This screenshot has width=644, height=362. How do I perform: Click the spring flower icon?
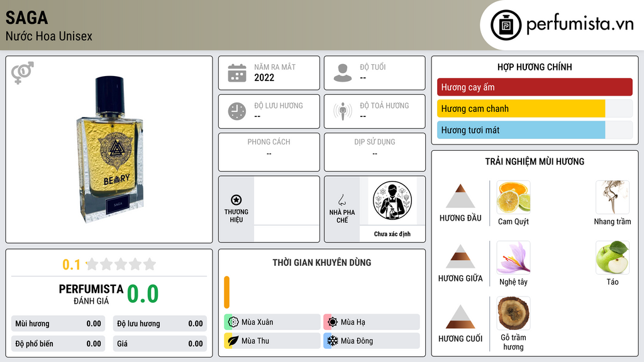click(x=233, y=322)
